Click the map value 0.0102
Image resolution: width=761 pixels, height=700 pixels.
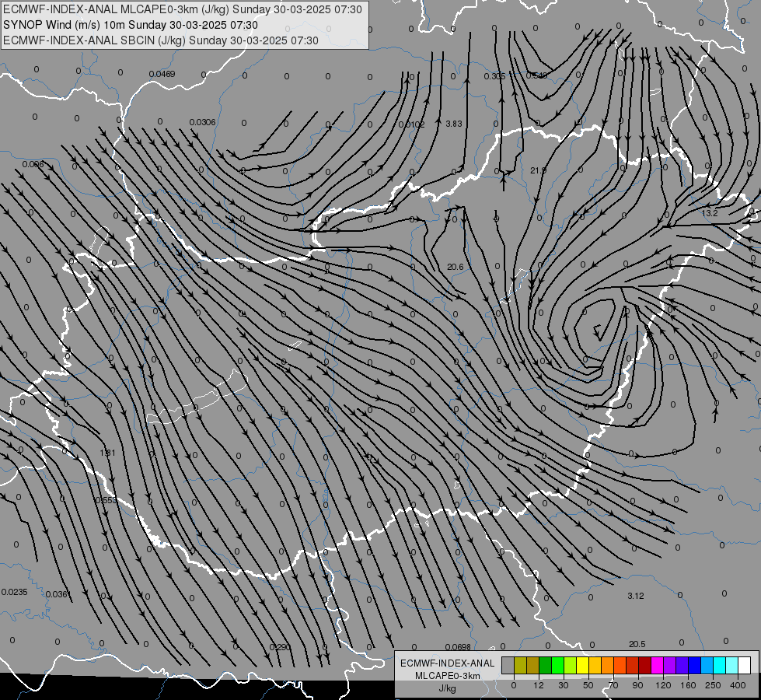[x=411, y=125]
